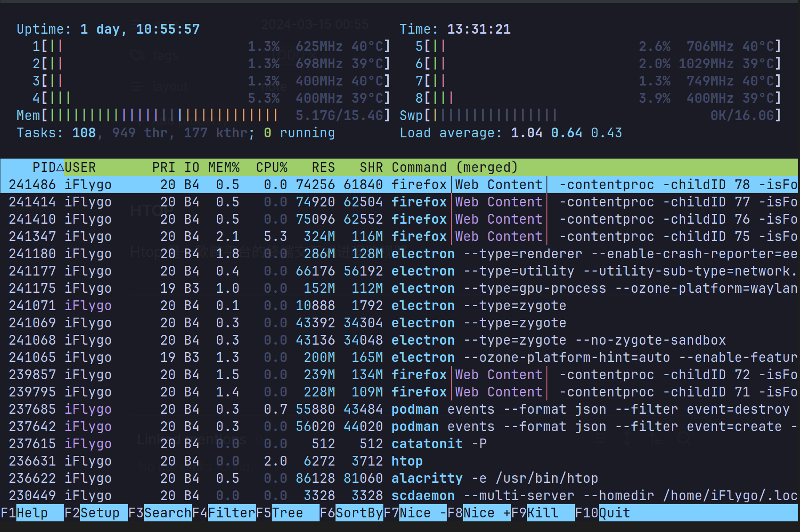
Task: Open F3 Search in the footer
Action: coord(160,513)
